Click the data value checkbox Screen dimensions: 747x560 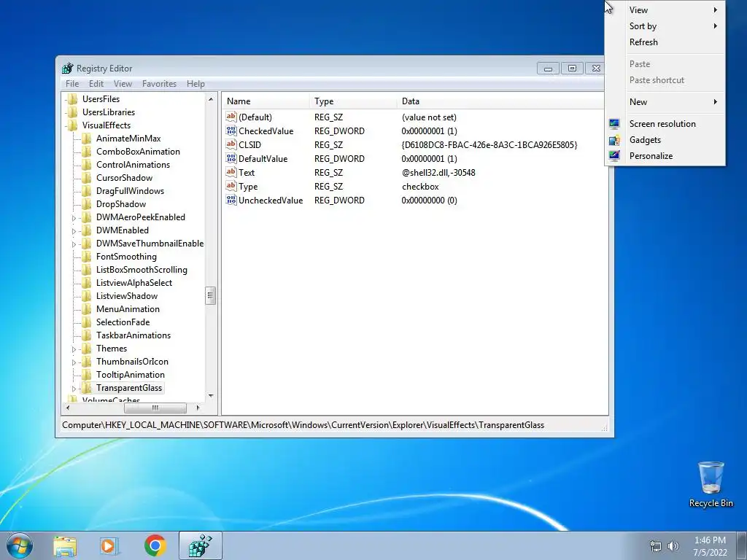click(x=420, y=187)
